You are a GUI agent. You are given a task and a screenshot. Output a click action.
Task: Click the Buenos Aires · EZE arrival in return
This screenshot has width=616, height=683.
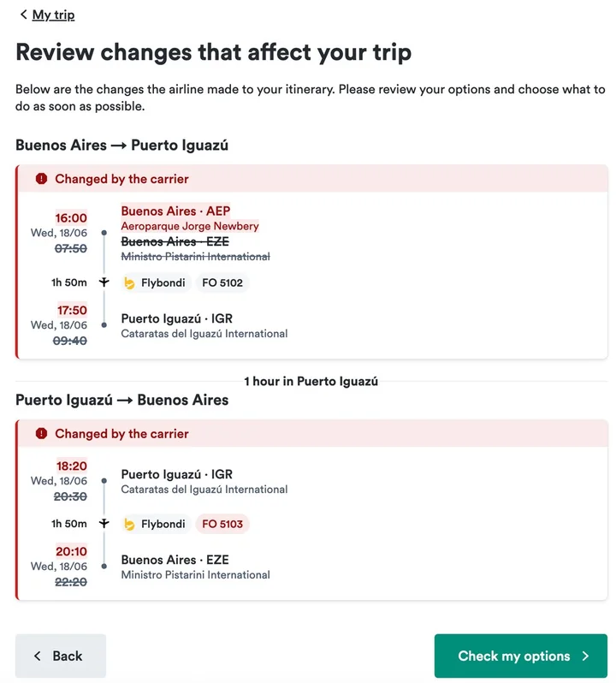point(175,561)
